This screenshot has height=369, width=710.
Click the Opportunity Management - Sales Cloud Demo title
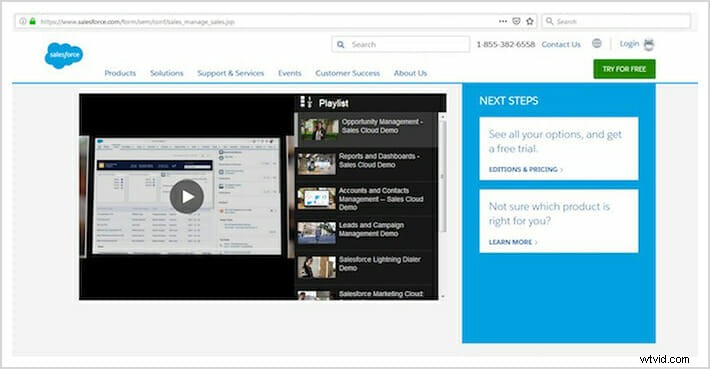382,126
